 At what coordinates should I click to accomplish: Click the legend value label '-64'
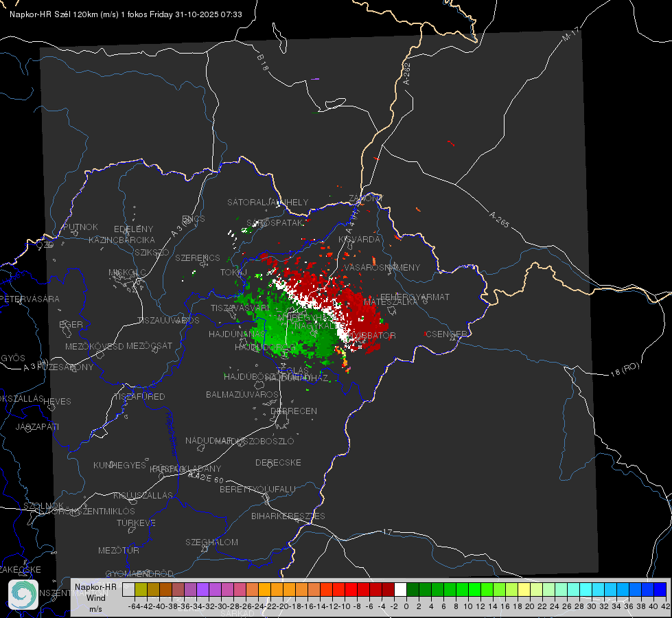tap(135, 606)
